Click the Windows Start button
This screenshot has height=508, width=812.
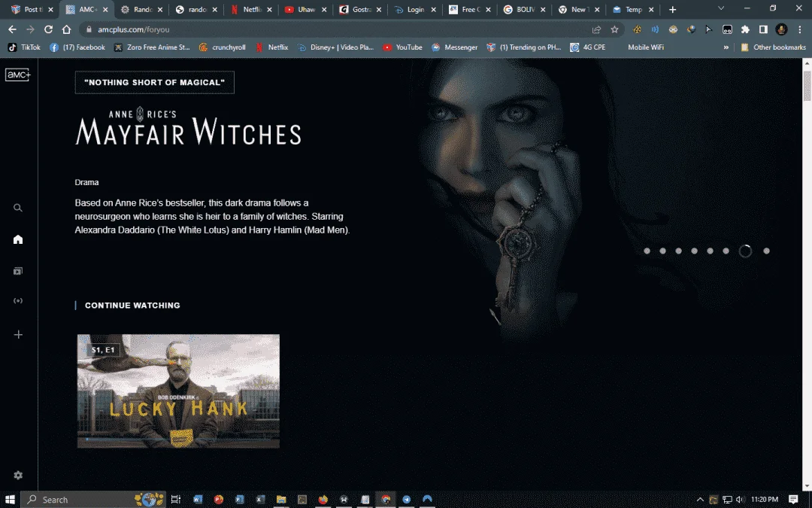coord(10,499)
